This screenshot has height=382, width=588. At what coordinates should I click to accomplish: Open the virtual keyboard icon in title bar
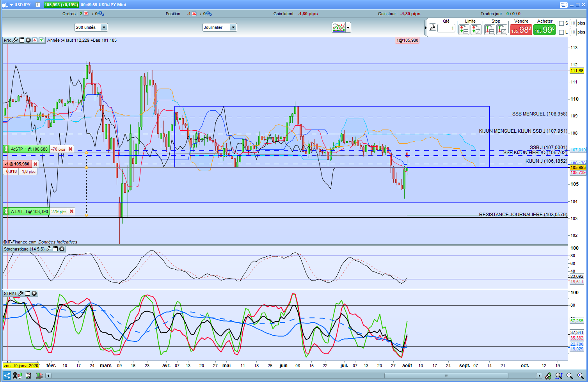point(564,5)
